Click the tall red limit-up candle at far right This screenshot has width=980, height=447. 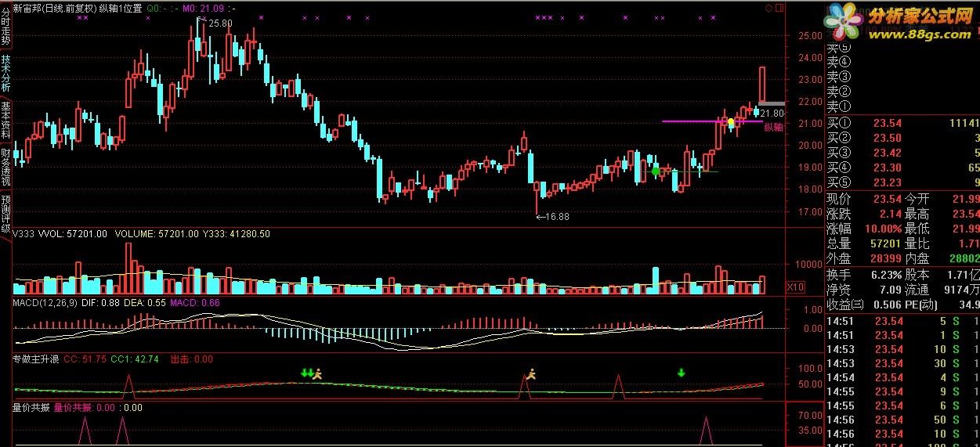(762, 86)
